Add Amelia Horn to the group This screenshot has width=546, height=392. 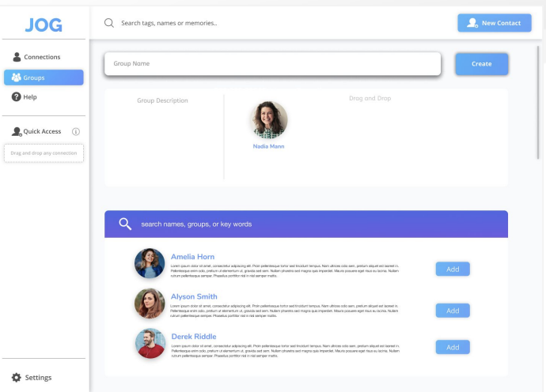tap(452, 269)
